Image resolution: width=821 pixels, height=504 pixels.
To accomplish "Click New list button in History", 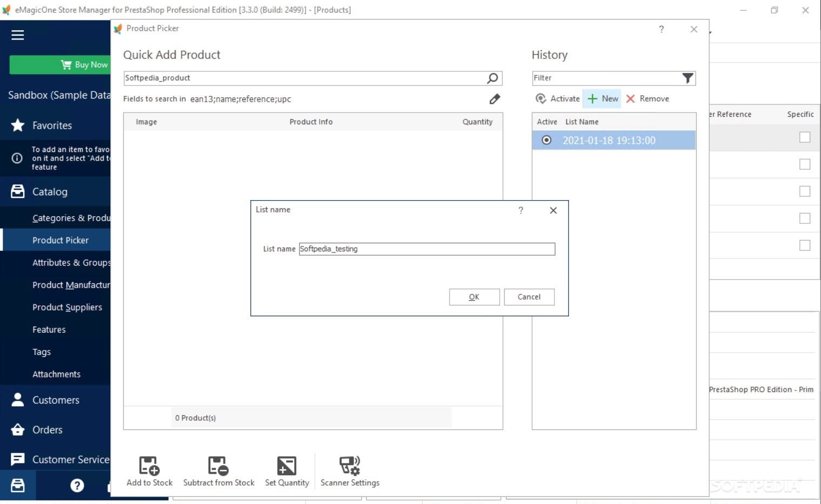I will (x=602, y=98).
